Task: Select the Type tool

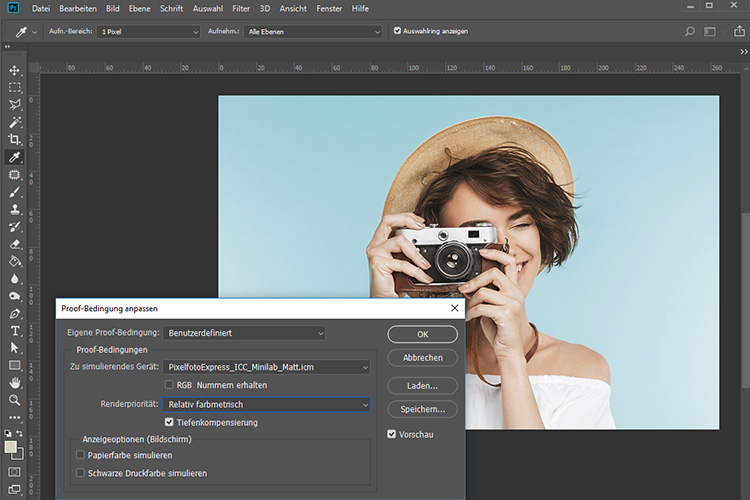Action: [x=15, y=330]
